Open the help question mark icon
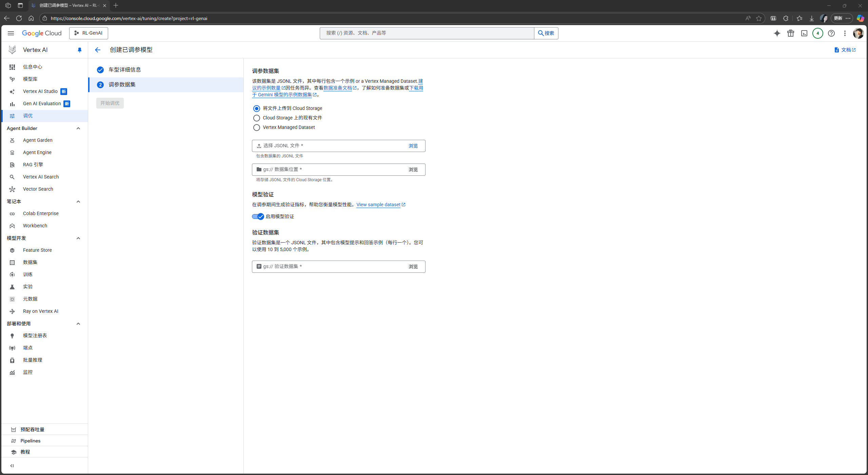 click(831, 33)
